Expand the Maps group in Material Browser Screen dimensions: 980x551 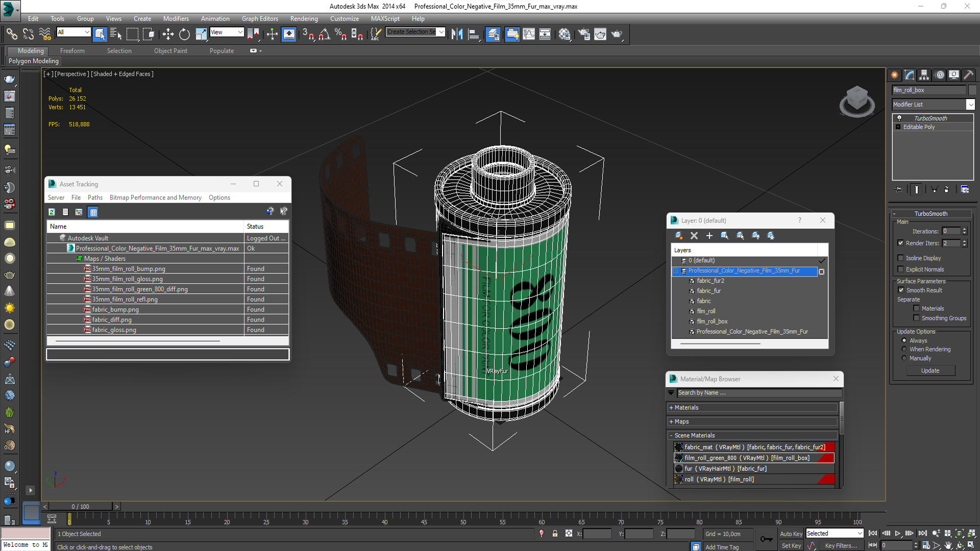coord(753,421)
